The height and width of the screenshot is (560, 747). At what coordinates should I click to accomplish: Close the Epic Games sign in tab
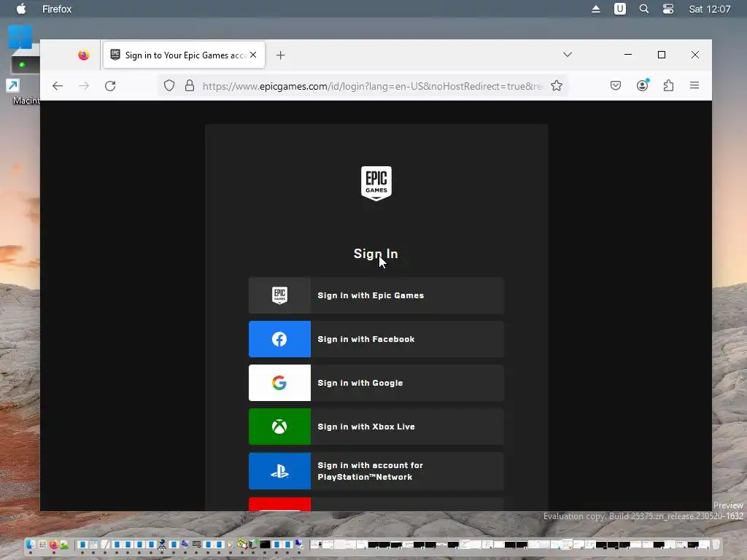point(253,55)
